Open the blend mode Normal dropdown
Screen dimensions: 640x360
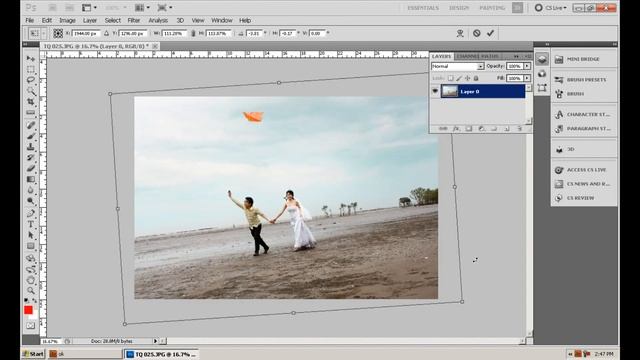458,66
